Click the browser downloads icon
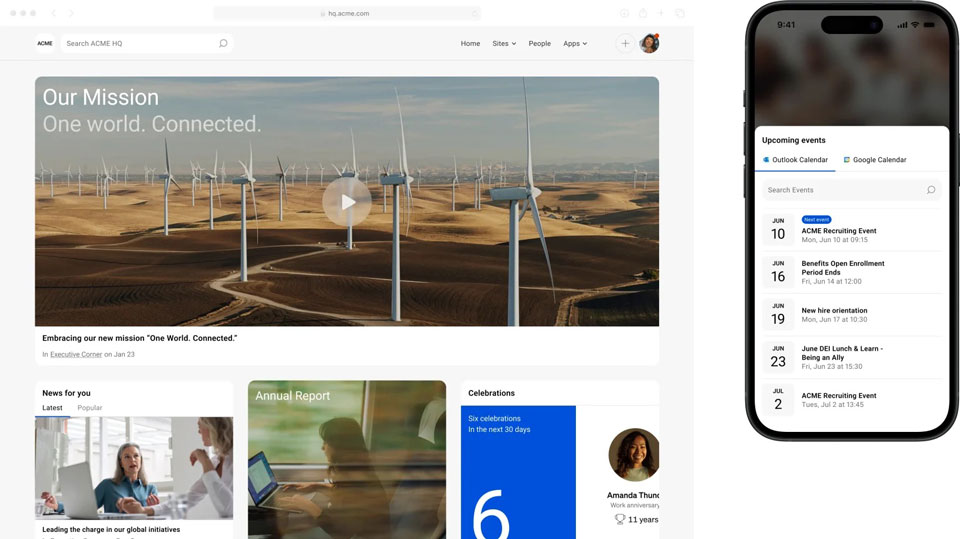960x539 pixels. [624, 13]
